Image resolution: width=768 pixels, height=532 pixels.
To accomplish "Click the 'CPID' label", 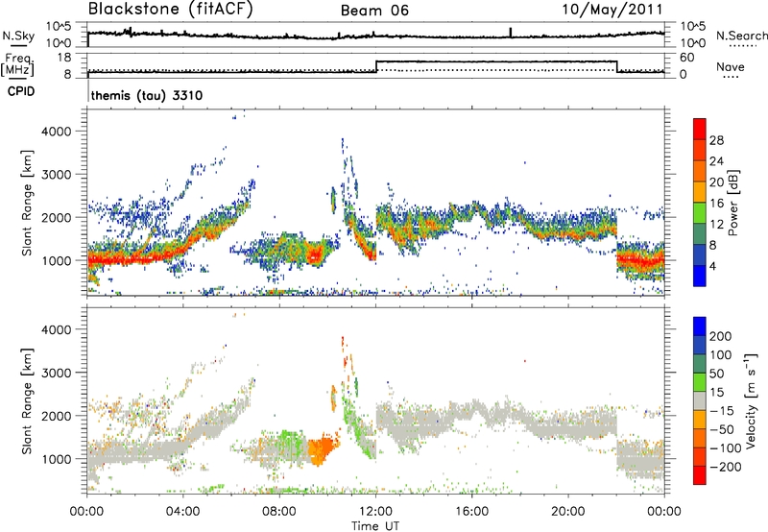I will pos(21,91).
